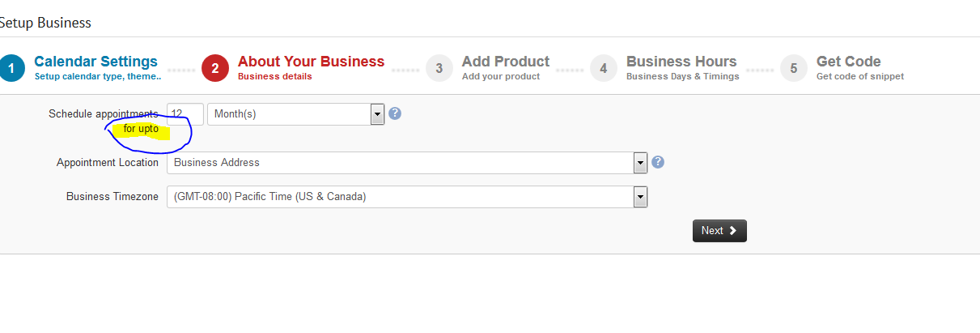Click the step 1 circle icon

pos(11,68)
